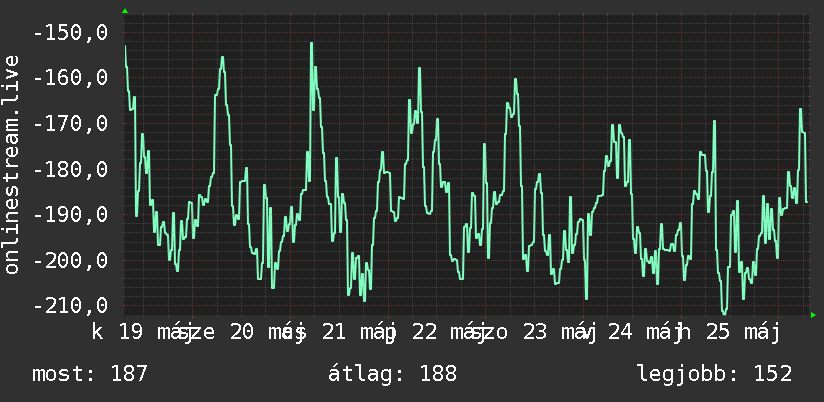
Task: Click the -160,0 y-axis label
Action: pyautogui.click(x=71, y=78)
